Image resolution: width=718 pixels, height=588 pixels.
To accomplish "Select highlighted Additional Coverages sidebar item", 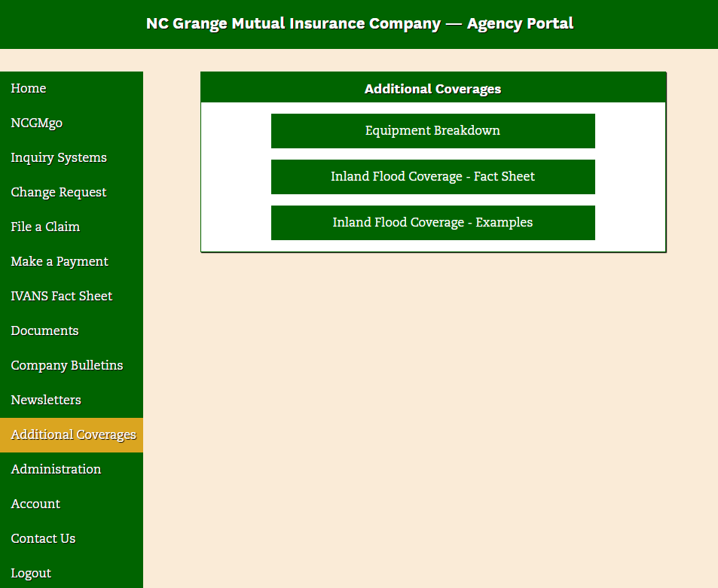I will pos(72,434).
